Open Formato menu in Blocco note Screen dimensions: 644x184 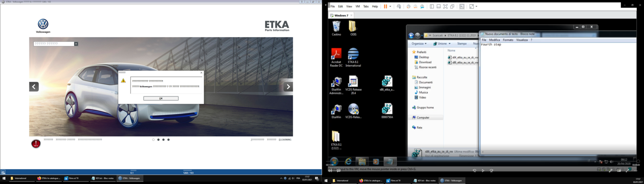click(508, 40)
